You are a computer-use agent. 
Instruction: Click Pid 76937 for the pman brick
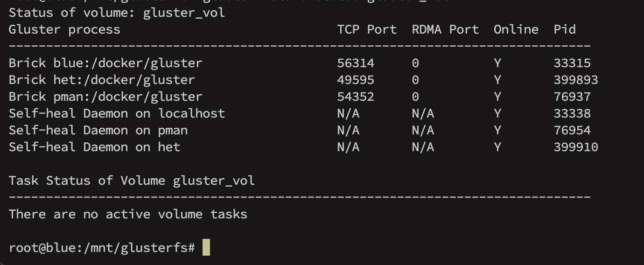[x=572, y=97]
